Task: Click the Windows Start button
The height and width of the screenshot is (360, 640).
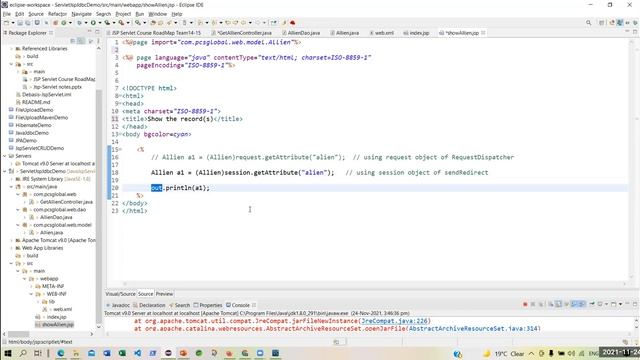Action: point(7,353)
